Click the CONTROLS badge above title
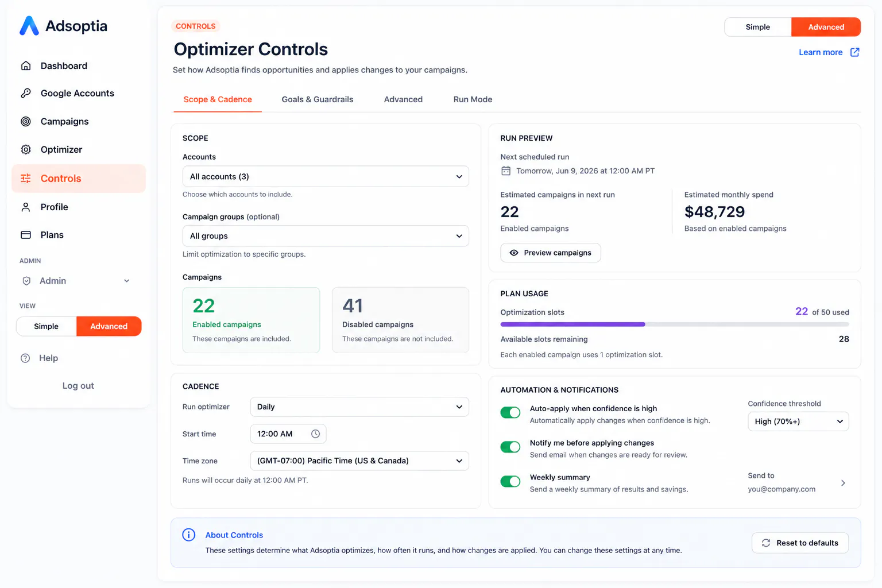 [196, 26]
